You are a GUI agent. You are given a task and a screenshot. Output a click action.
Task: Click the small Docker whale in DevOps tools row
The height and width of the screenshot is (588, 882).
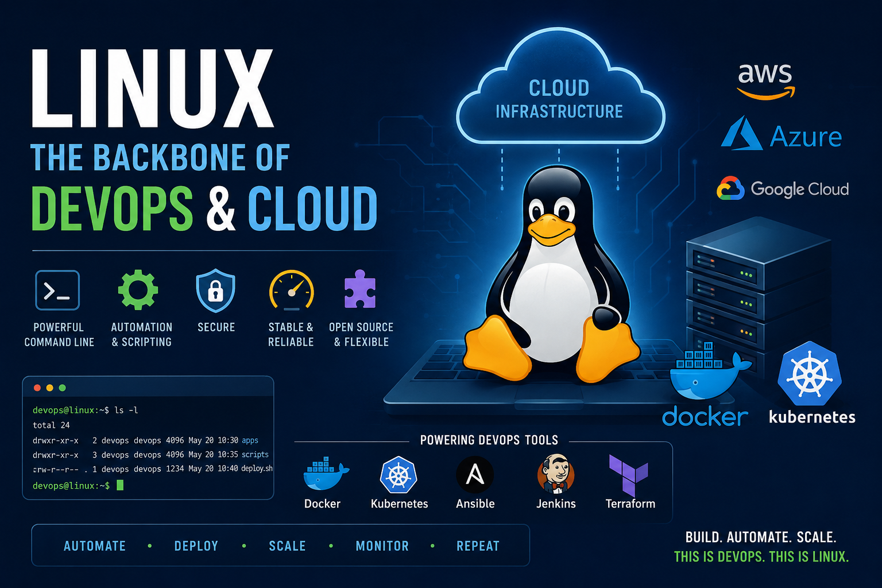(325, 474)
